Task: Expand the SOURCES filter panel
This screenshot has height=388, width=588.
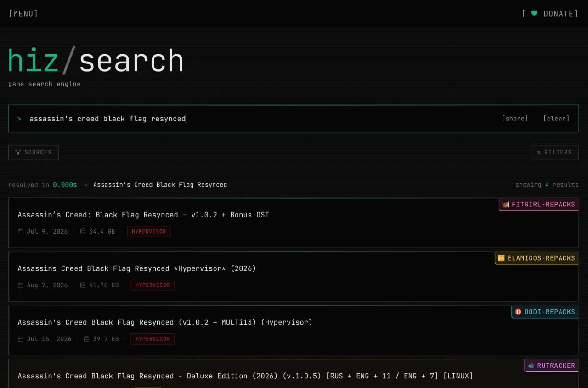Action: point(34,152)
